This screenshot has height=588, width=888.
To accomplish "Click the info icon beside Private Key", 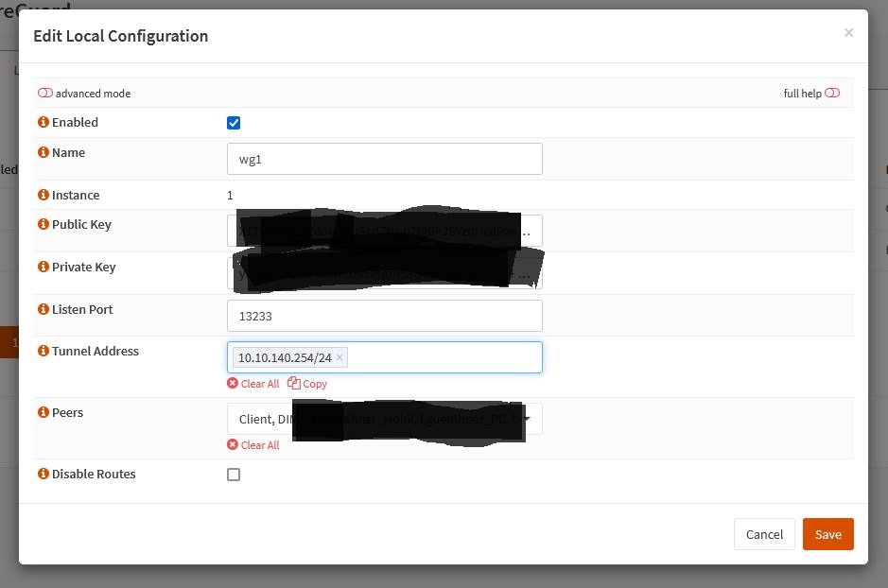I will tap(43, 267).
